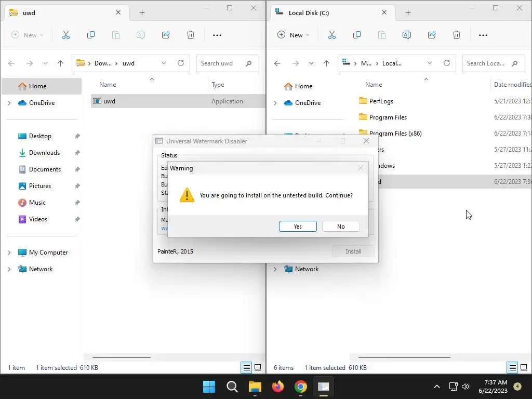Click the Search uwd field
Image resolution: width=532 pixels, height=399 pixels.
coord(228,63)
